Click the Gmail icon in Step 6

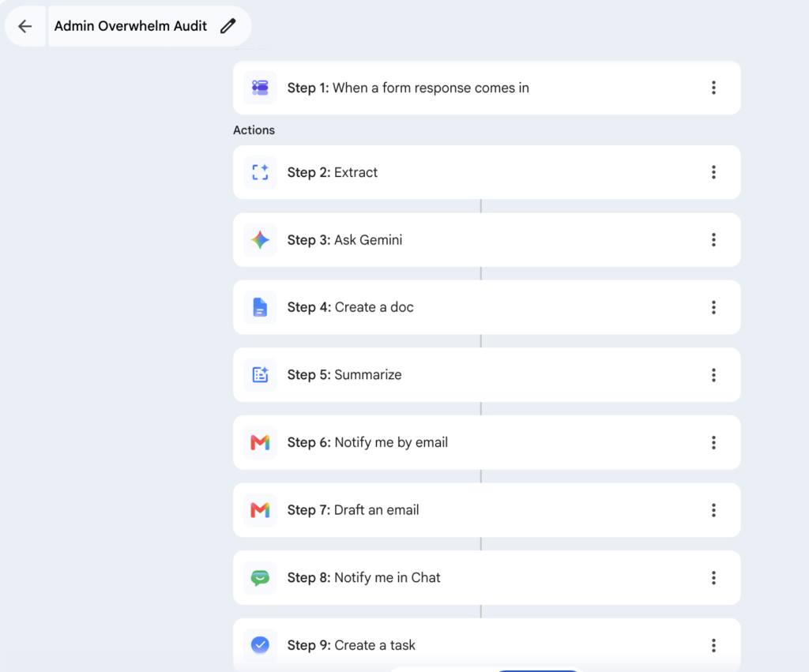(x=260, y=442)
